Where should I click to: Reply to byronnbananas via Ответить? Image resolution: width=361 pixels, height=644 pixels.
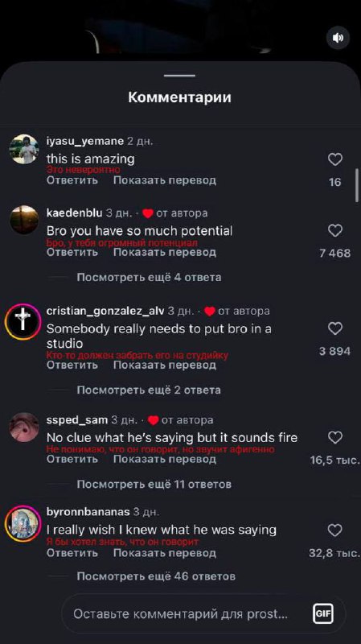(72, 553)
